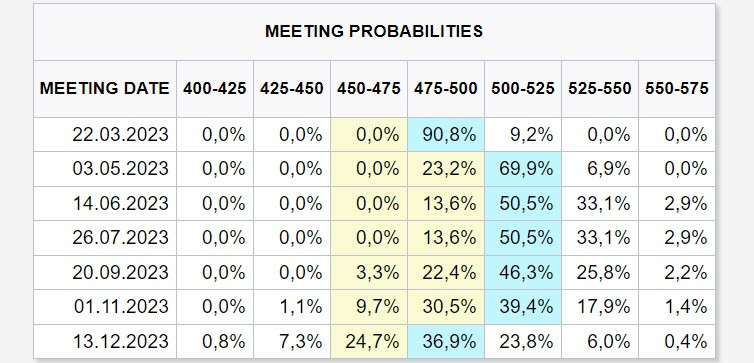Select the 400-425 column header
This screenshot has width=754, height=363.
(214, 88)
